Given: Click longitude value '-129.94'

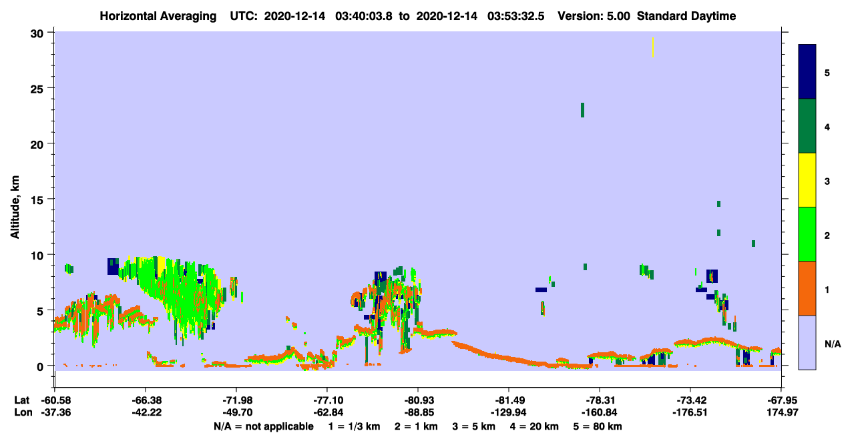Looking at the screenshot, I should tap(509, 412).
